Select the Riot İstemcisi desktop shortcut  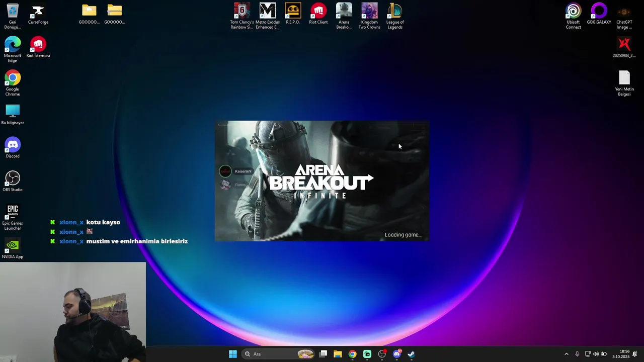click(x=38, y=47)
